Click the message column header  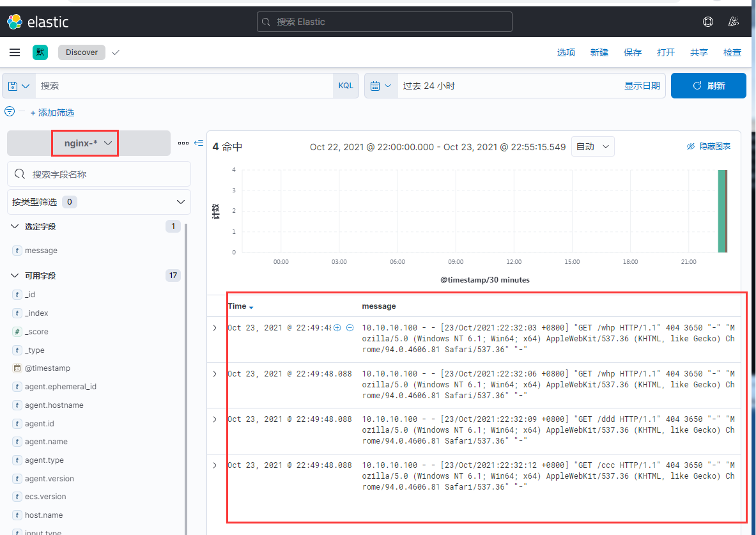coord(379,306)
